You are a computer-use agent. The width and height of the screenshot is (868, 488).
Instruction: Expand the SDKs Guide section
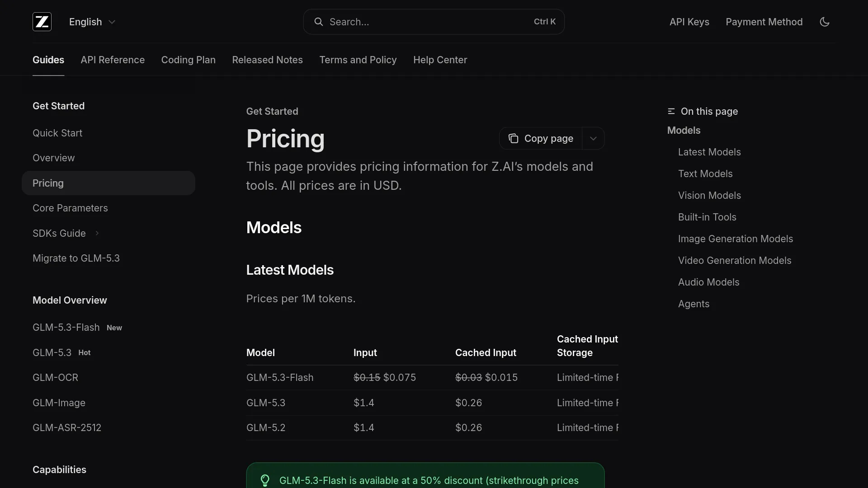tap(66, 233)
